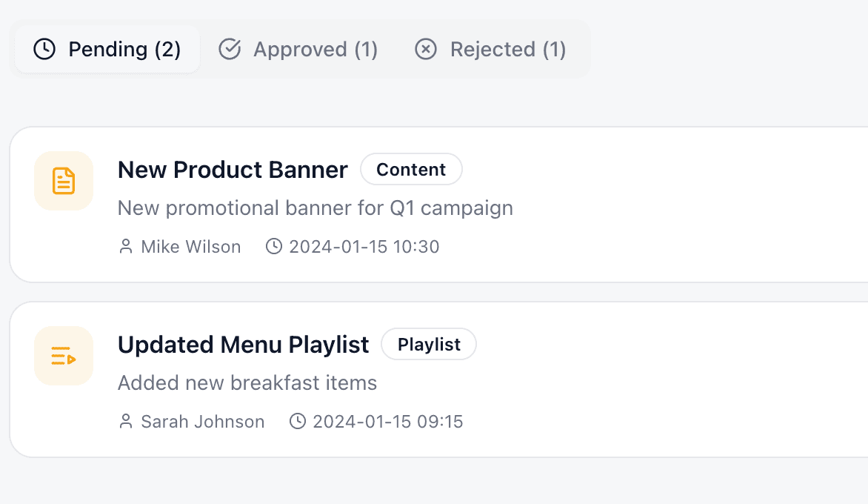The width and height of the screenshot is (868, 504).
Task: Open the New Product Banner title
Action: [233, 170]
